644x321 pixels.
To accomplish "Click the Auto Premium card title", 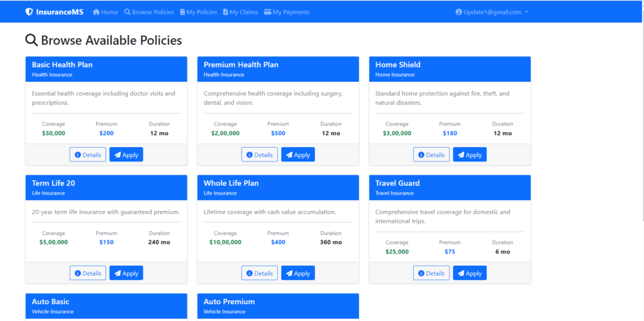I will (229, 302).
